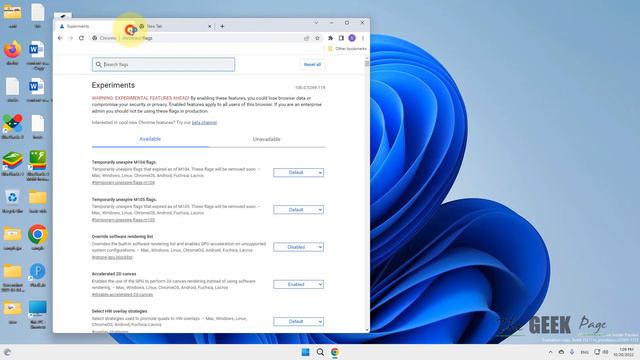Show hidden system tray icons chevron

coord(550,352)
